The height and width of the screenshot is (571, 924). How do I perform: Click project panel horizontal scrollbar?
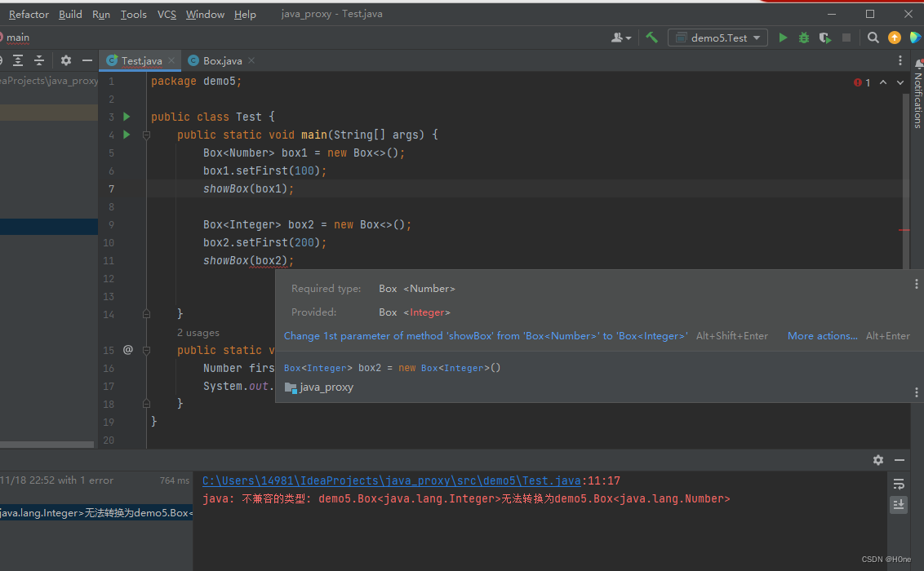tap(47, 445)
